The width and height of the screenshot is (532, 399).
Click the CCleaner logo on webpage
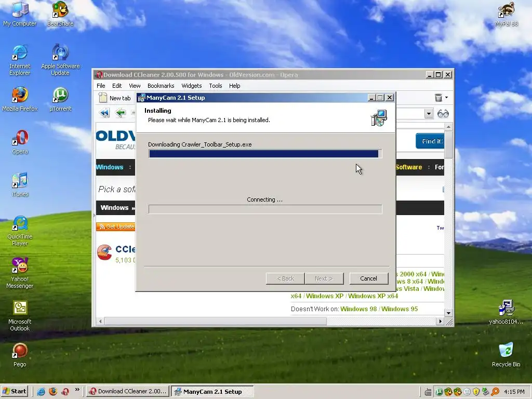pyautogui.click(x=104, y=252)
